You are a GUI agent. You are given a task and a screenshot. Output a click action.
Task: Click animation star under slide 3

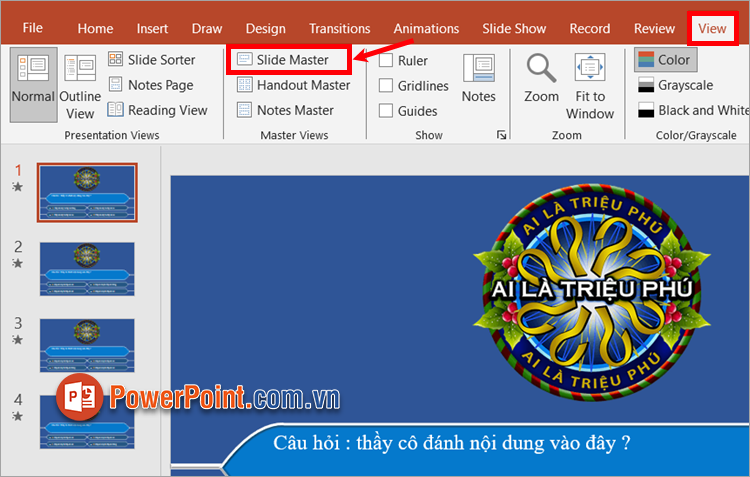tap(18, 340)
